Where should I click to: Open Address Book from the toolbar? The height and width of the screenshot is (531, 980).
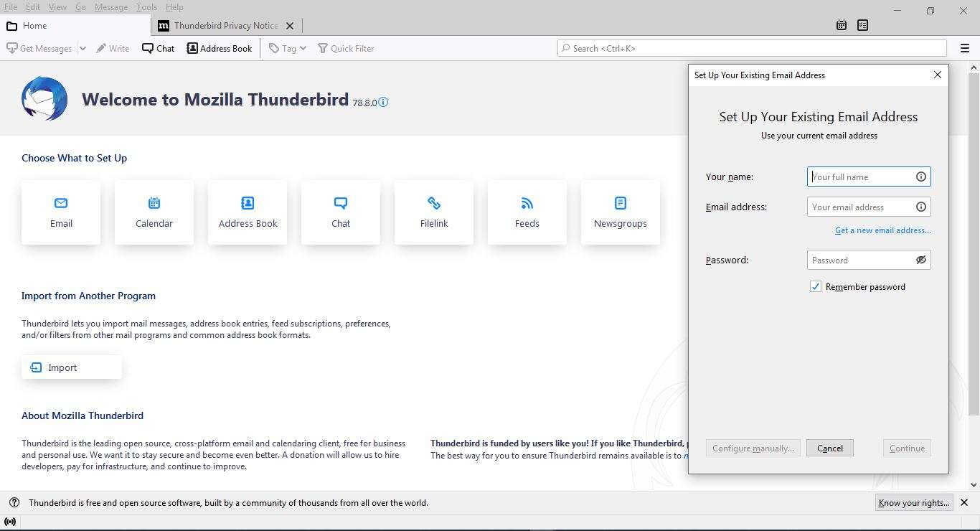220,48
